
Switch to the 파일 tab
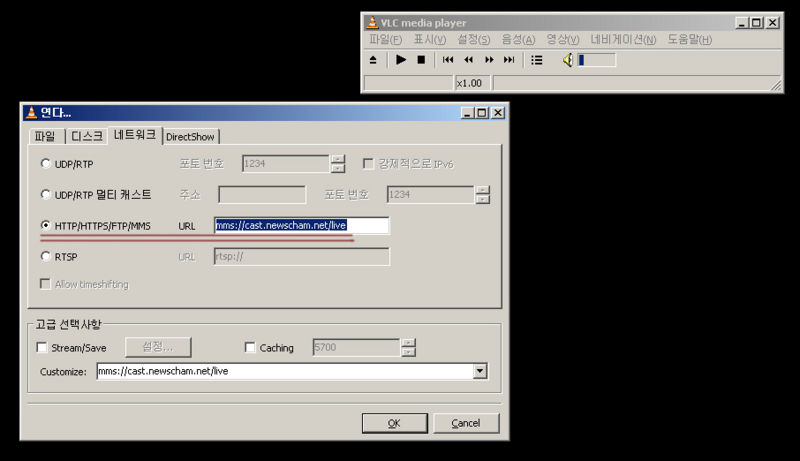[45, 136]
